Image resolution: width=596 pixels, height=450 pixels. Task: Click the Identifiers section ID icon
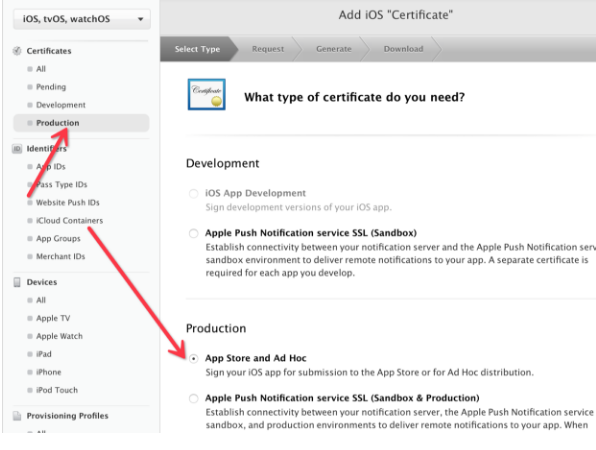pyautogui.click(x=17, y=149)
